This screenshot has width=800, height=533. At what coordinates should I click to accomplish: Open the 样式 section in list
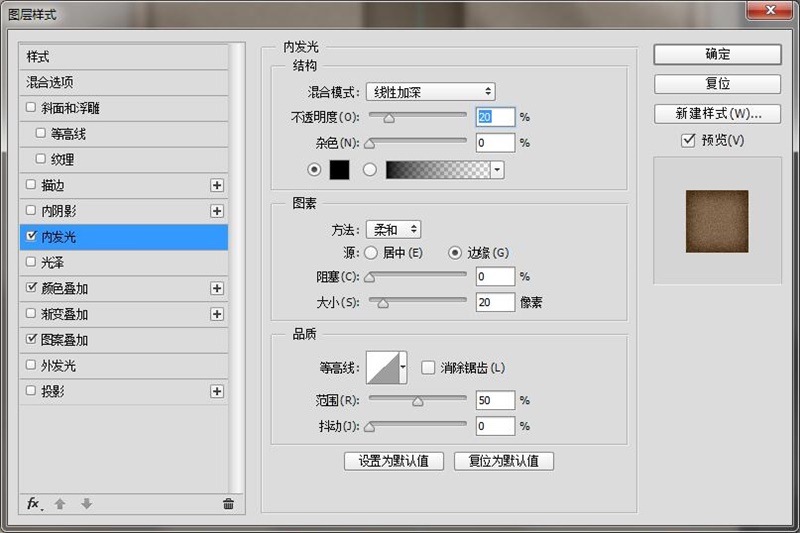point(123,57)
